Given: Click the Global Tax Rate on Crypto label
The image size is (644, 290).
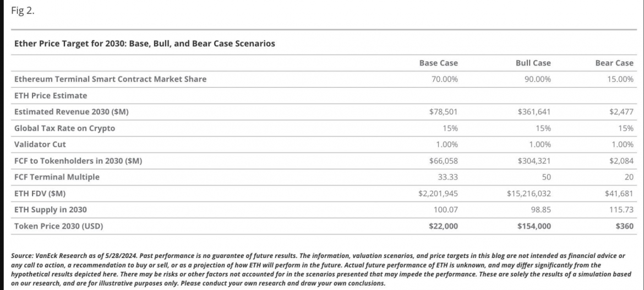Looking at the screenshot, I should pos(64,128).
